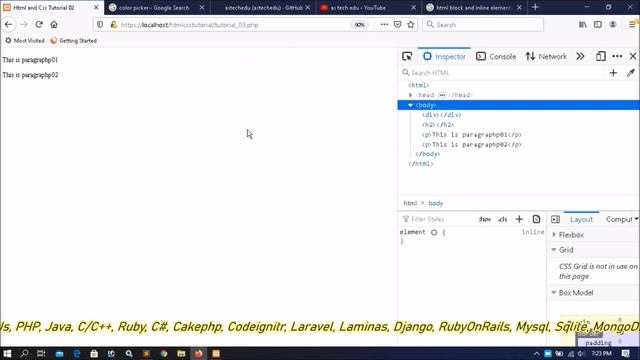The width and height of the screenshot is (640, 360).
Task: Open a new browser tab
Action: coord(535,7)
